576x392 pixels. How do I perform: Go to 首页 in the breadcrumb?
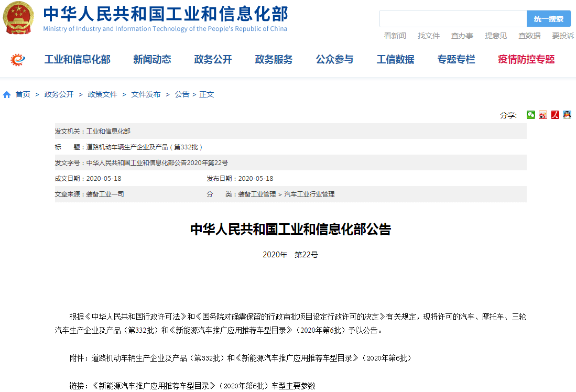click(23, 94)
